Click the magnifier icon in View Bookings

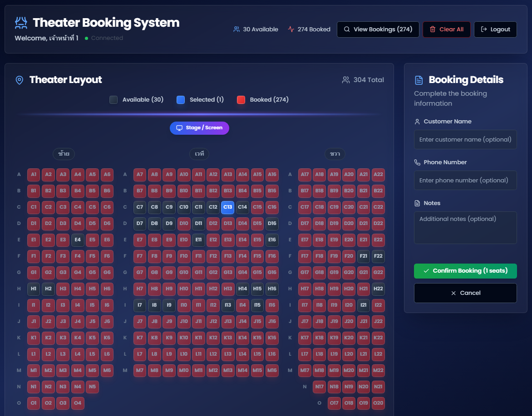[x=347, y=29]
